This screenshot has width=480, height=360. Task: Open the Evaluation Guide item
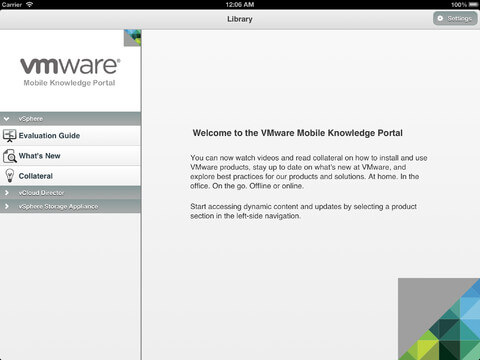point(70,136)
